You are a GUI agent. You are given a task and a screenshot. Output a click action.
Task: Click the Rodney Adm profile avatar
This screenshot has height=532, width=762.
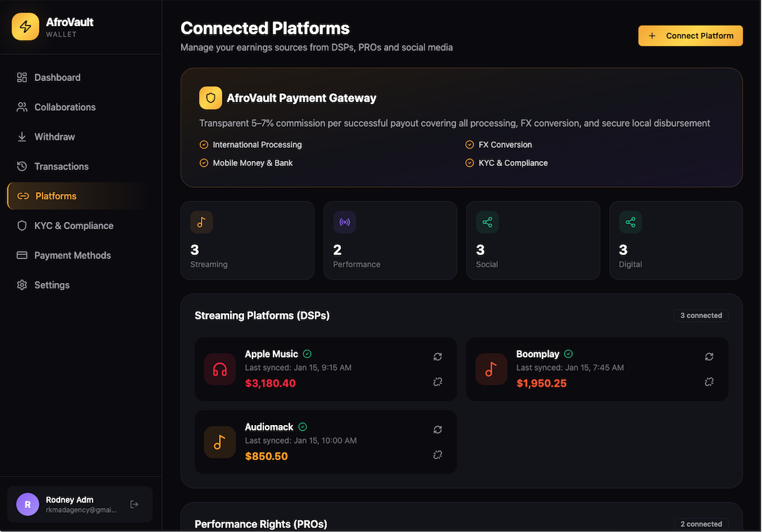[27, 505]
